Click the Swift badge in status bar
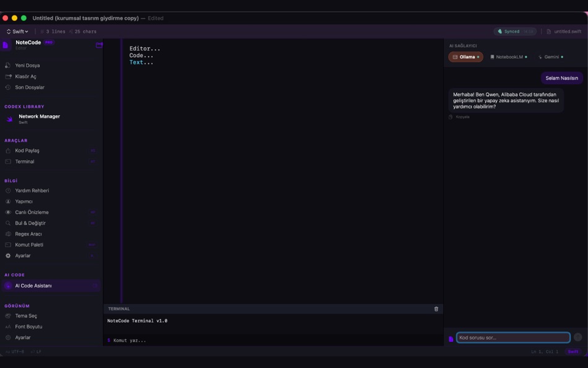Screen dimensions: 588x368 click(x=573, y=352)
